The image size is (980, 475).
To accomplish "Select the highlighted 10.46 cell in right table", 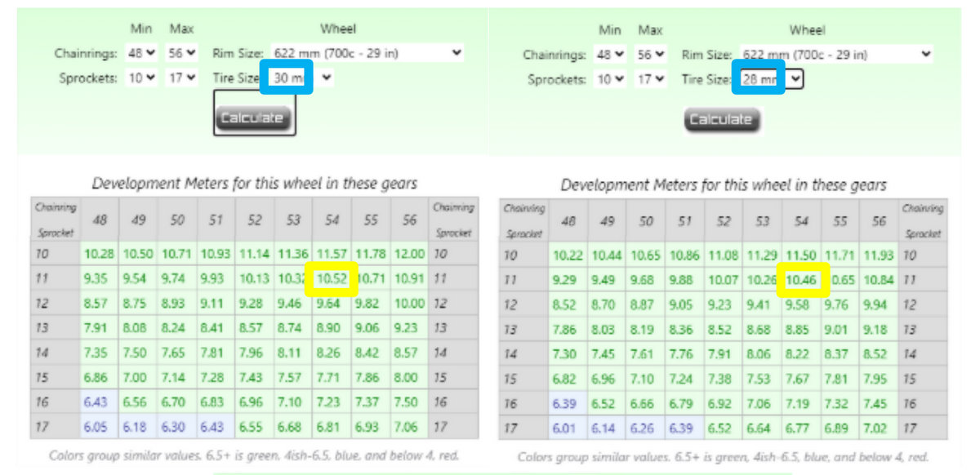I will [803, 280].
